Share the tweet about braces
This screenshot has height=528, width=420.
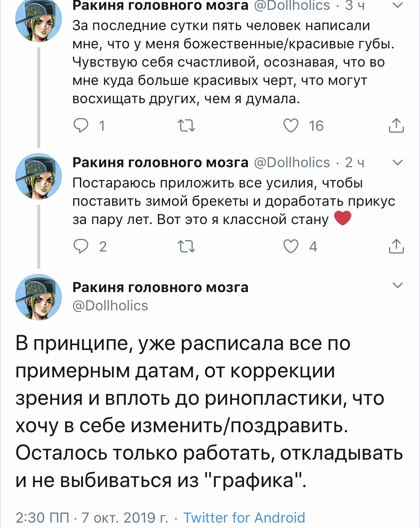396,246
